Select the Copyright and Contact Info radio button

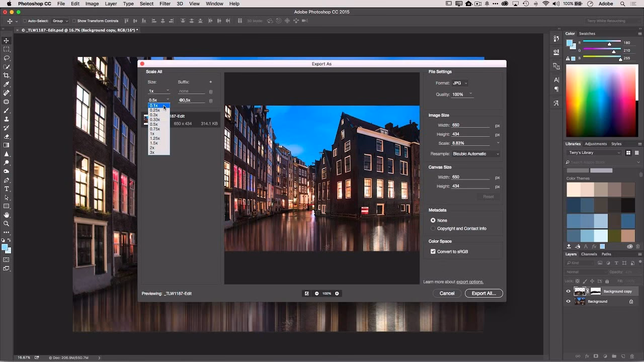(x=433, y=228)
